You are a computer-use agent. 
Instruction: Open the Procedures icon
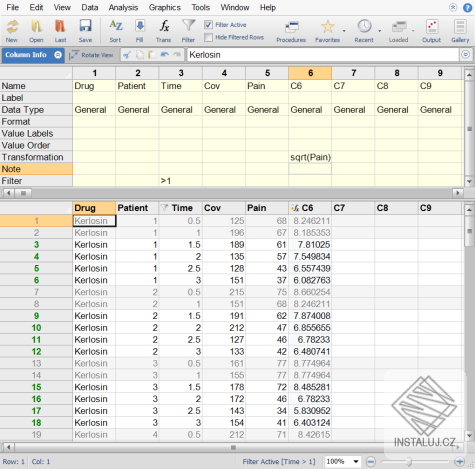tap(291, 30)
